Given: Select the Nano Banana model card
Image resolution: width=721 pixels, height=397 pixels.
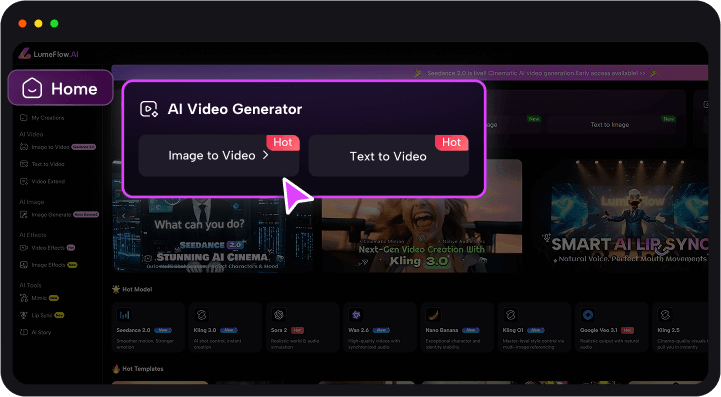Looking at the screenshot, I should click(457, 327).
